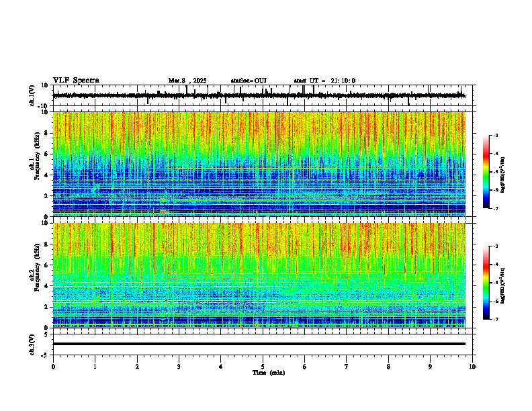This screenshot has width=532, height=411.
Task: Click the 8 kHz tick label on ch.1 spectrogram
Action: tap(46, 133)
